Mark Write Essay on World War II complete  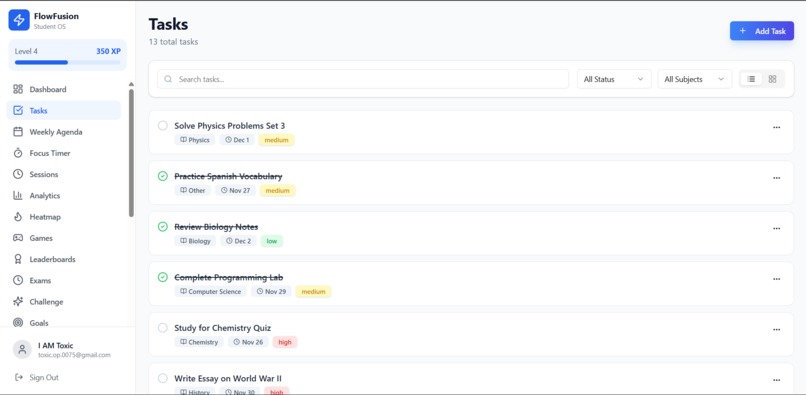(163, 379)
